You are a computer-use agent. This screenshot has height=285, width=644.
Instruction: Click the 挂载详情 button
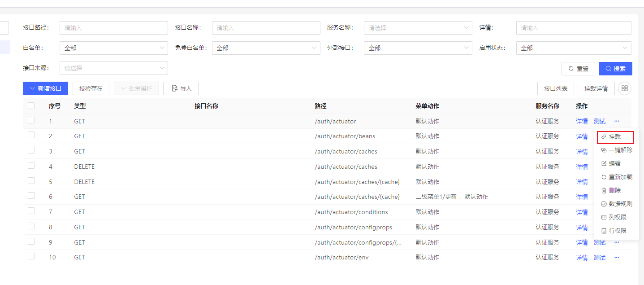coord(596,88)
